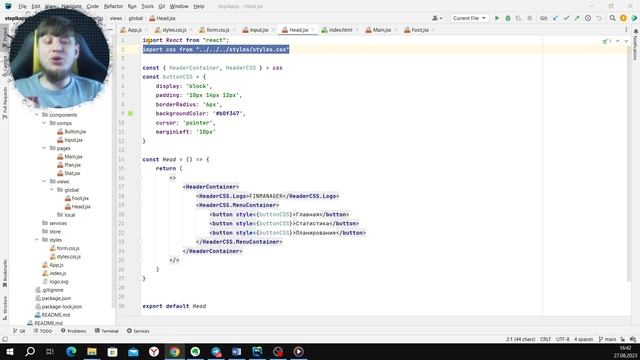Change the CRLF line separator in status bar
The image size is (640, 360).
(x=545, y=339)
